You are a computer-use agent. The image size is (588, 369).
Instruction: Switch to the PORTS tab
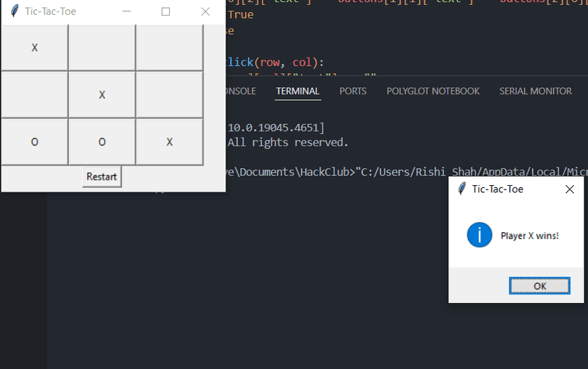pos(353,91)
